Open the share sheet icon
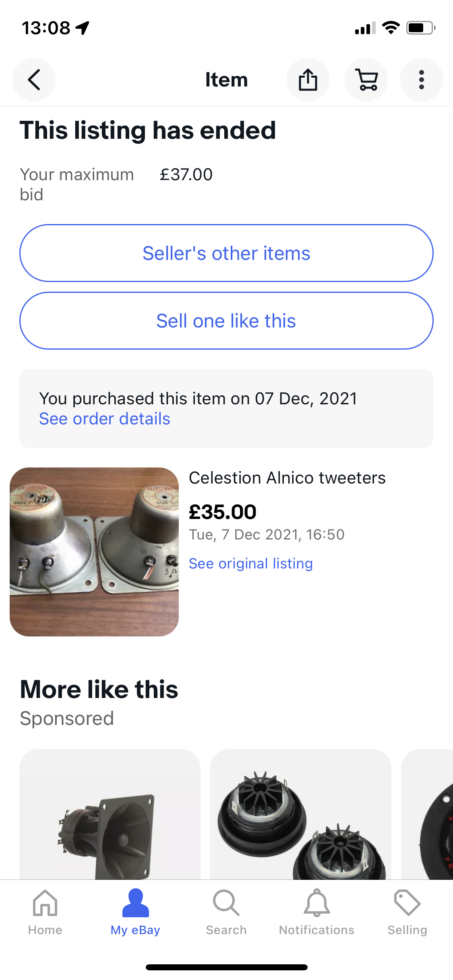The height and width of the screenshot is (980, 453). pos(308,80)
